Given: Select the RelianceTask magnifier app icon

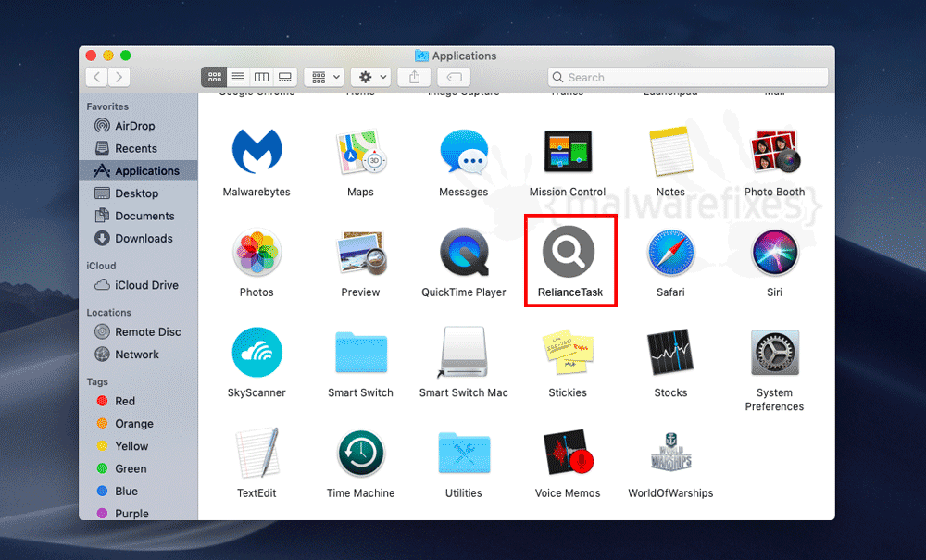Looking at the screenshot, I should (x=569, y=252).
